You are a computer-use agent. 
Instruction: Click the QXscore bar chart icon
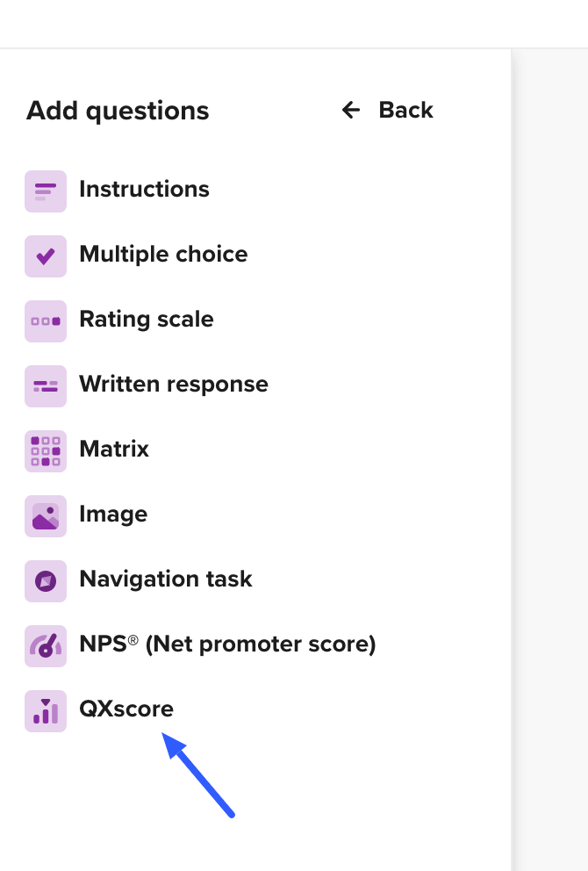coord(46,710)
